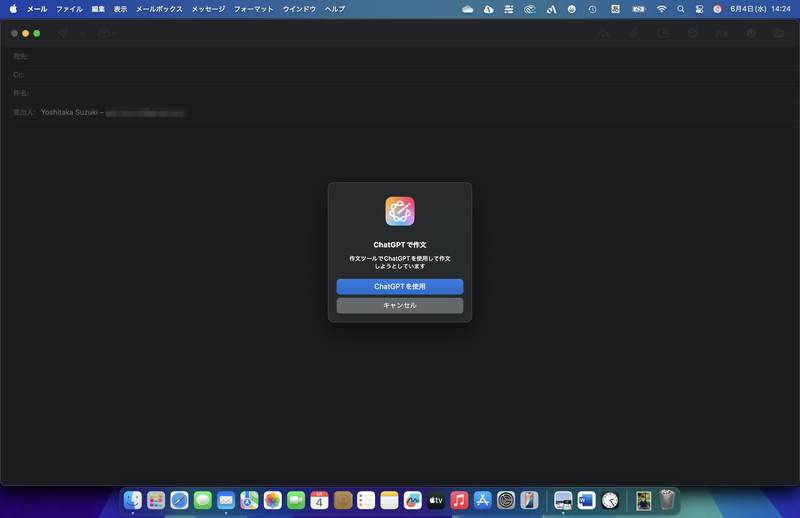800x518 pixels.
Task: Open the Trash in the Dock
Action: pos(667,500)
